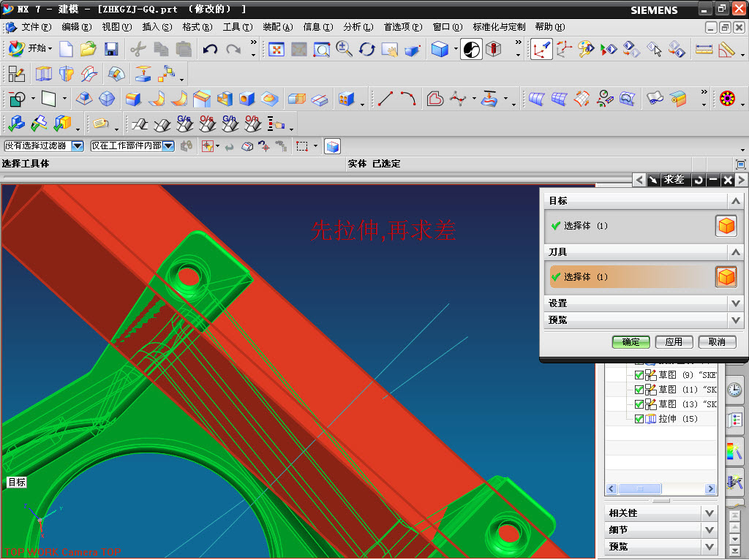Click the Fit view icon
This screenshot has height=560, width=749.
pos(276,49)
